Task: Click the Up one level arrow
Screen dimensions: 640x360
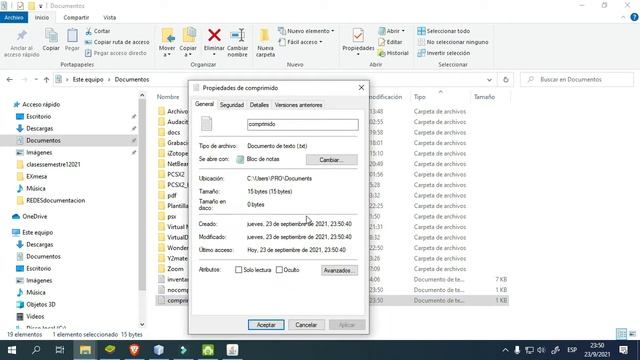Action: tap(46, 80)
